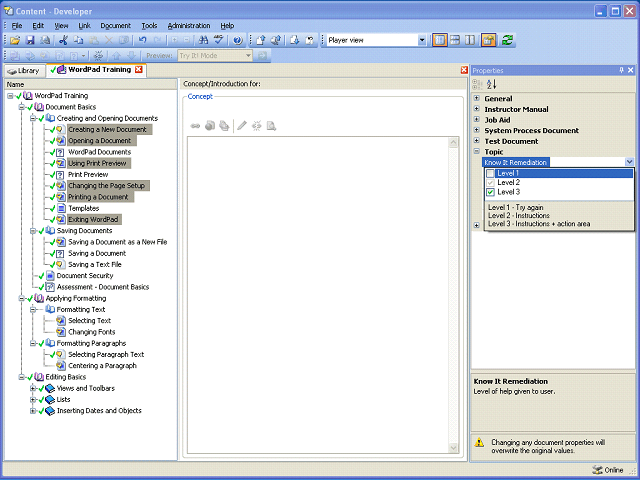Expand the Instructor Manual category
The width and height of the screenshot is (640, 480).
tap(476, 109)
